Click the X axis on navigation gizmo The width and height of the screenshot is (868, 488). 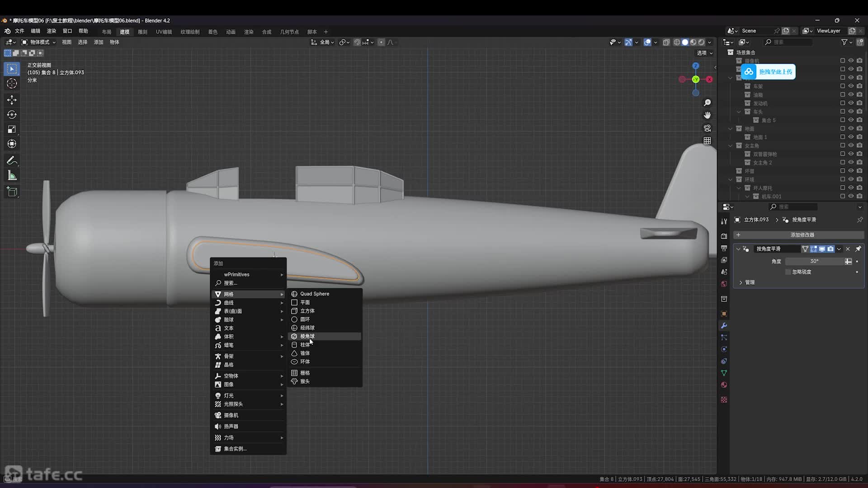point(709,80)
